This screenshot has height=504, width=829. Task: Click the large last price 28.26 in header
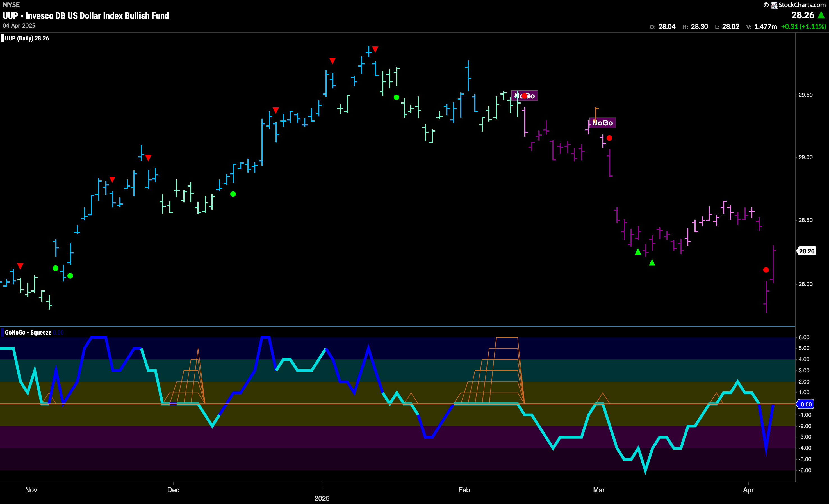803,15
